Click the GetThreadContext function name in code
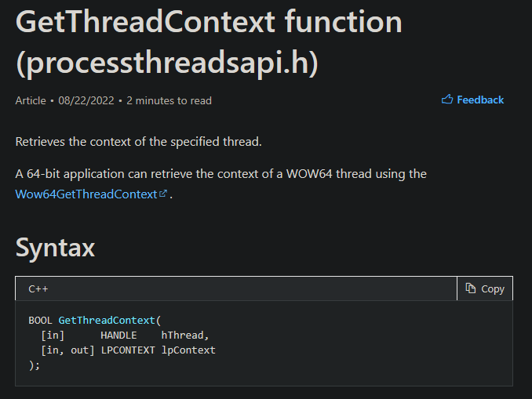The image size is (532, 399). (x=107, y=321)
